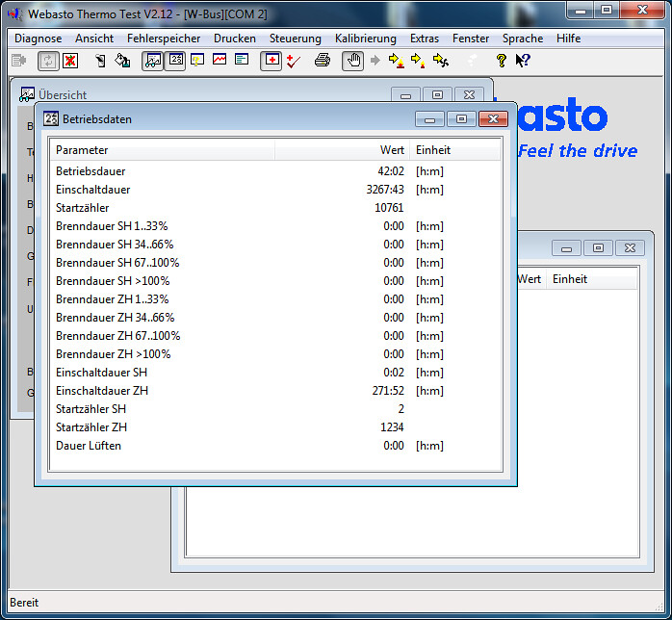Image resolution: width=672 pixels, height=620 pixels.
Task: Click the Wert column header in Betriebsdaten
Action: point(343,150)
